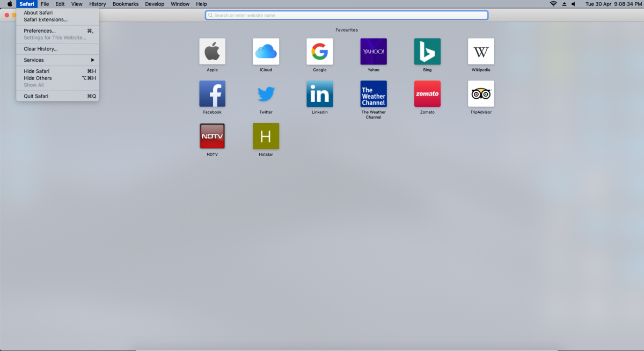This screenshot has width=644, height=351.
Task: Open the NDTV favourite icon
Action: coord(213,136)
